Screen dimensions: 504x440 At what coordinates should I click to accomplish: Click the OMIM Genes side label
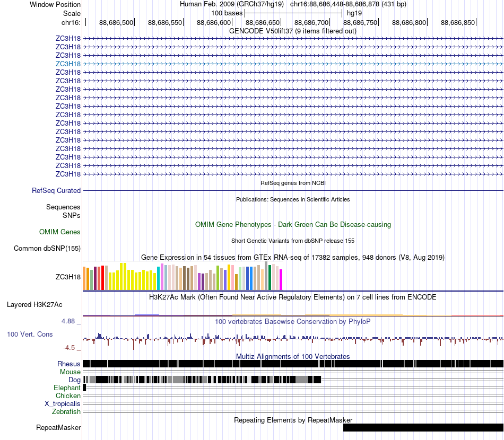pyautogui.click(x=60, y=232)
